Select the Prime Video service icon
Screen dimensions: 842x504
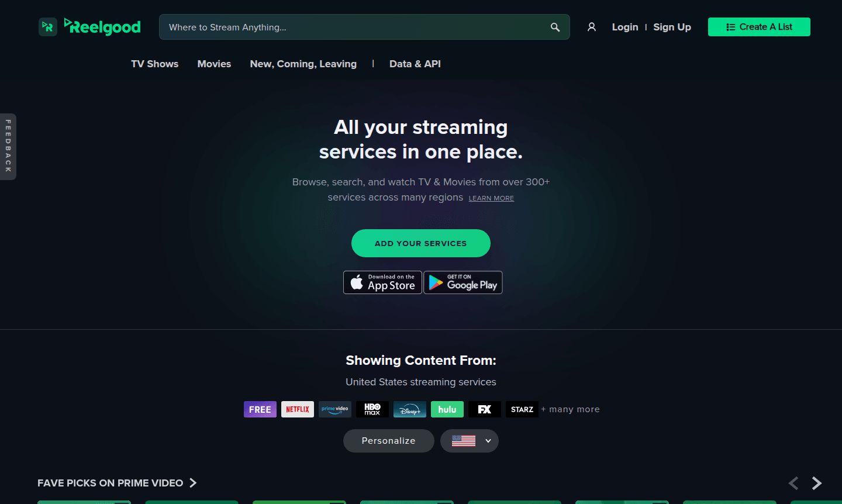(x=334, y=409)
